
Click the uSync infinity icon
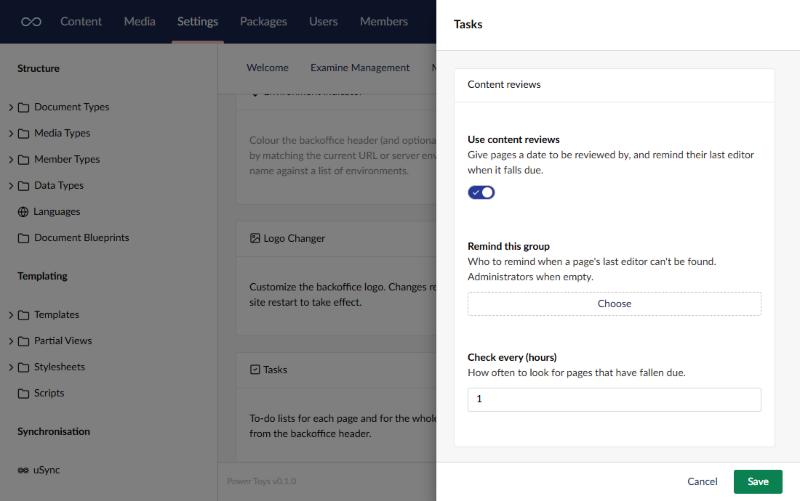23,470
